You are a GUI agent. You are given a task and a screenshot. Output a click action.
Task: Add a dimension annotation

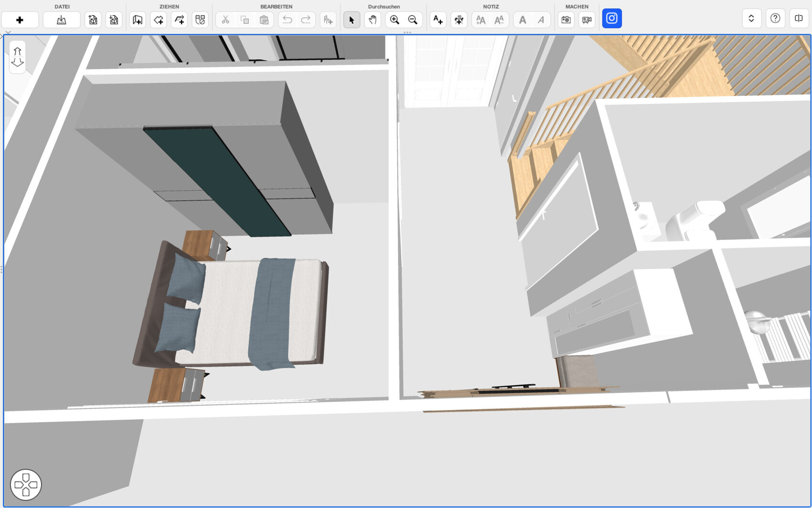459,20
